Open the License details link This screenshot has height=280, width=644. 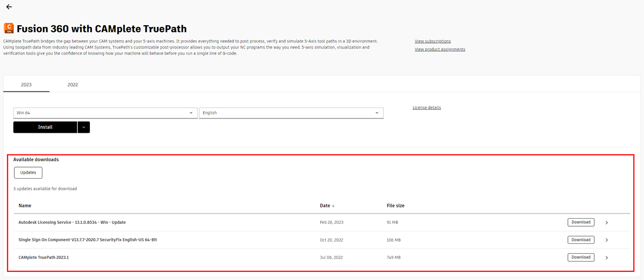426,108
